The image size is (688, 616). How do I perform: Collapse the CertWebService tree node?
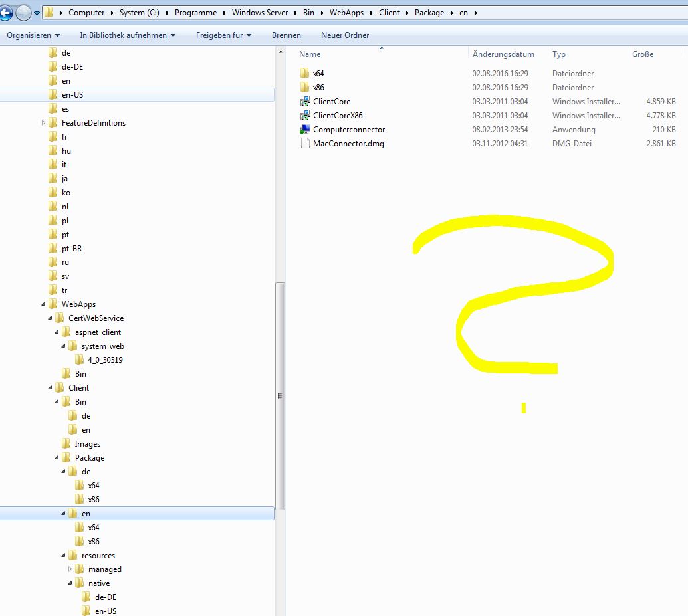pyautogui.click(x=51, y=318)
